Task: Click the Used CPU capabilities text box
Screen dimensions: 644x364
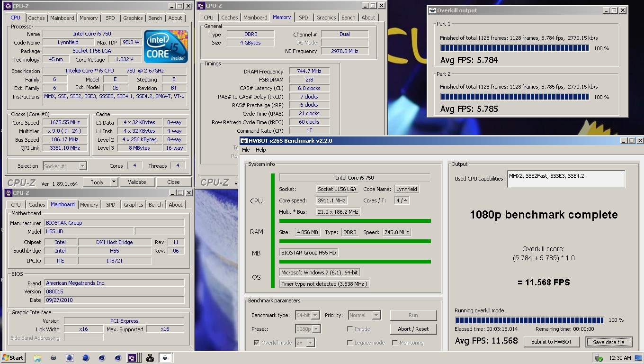Action: [566, 179]
